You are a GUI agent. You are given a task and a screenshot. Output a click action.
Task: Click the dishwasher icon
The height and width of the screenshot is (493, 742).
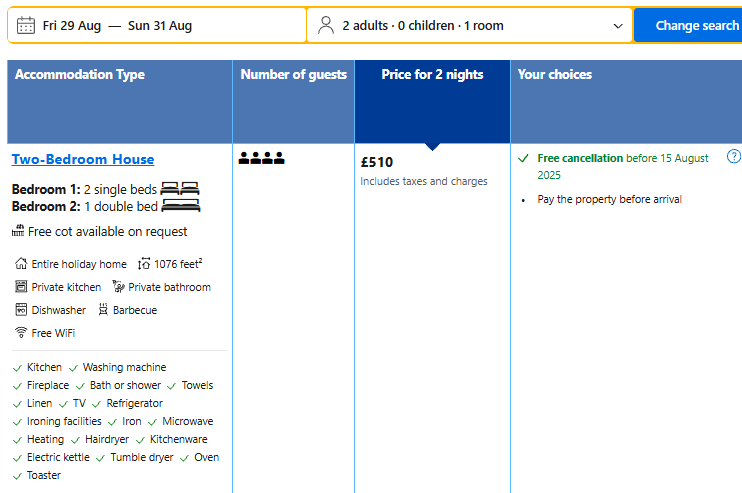tap(21, 310)
